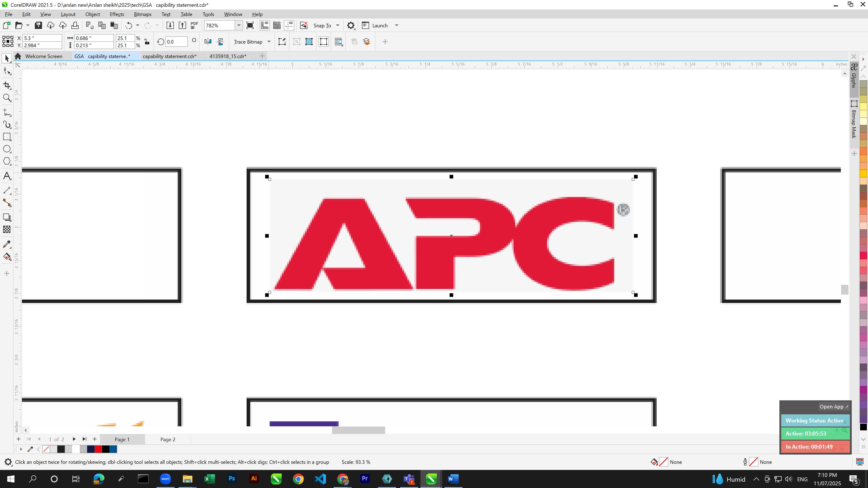
Task: Toggle full-screen preview
Action: 250,26
